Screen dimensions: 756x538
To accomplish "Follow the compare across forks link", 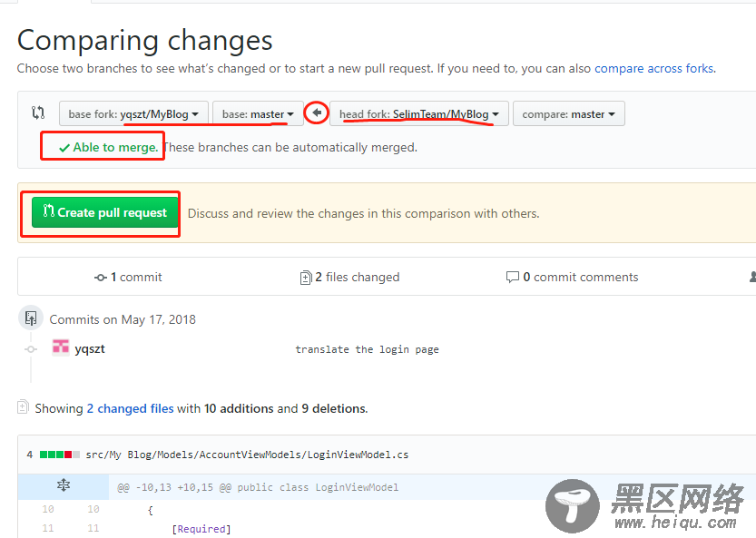I will point(654,68).
